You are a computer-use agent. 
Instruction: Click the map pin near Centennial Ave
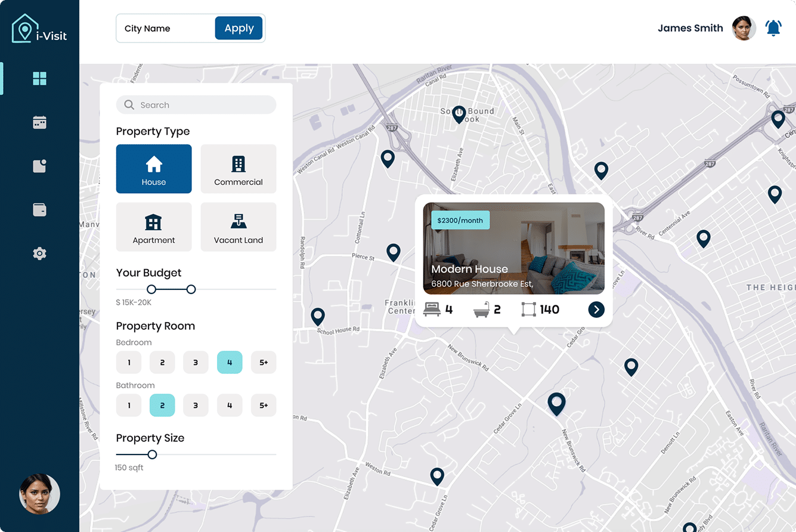pyautogui.click(x=704, y=239)
